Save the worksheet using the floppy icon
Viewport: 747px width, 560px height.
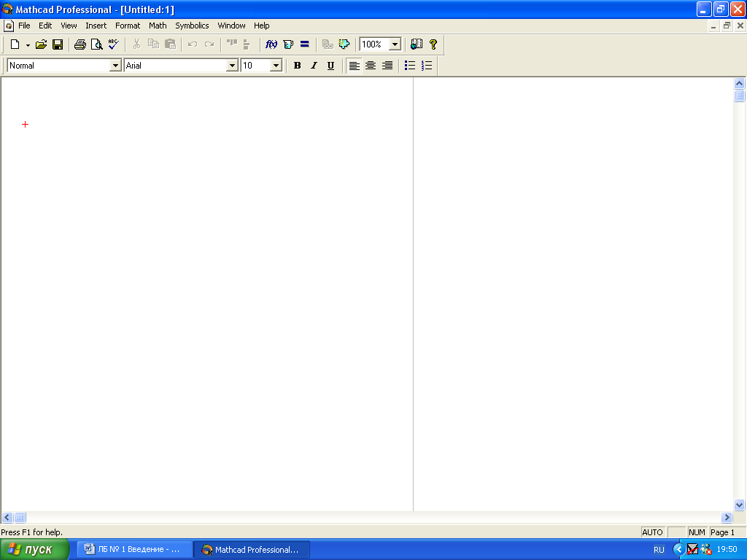click(x=58, y=44)
